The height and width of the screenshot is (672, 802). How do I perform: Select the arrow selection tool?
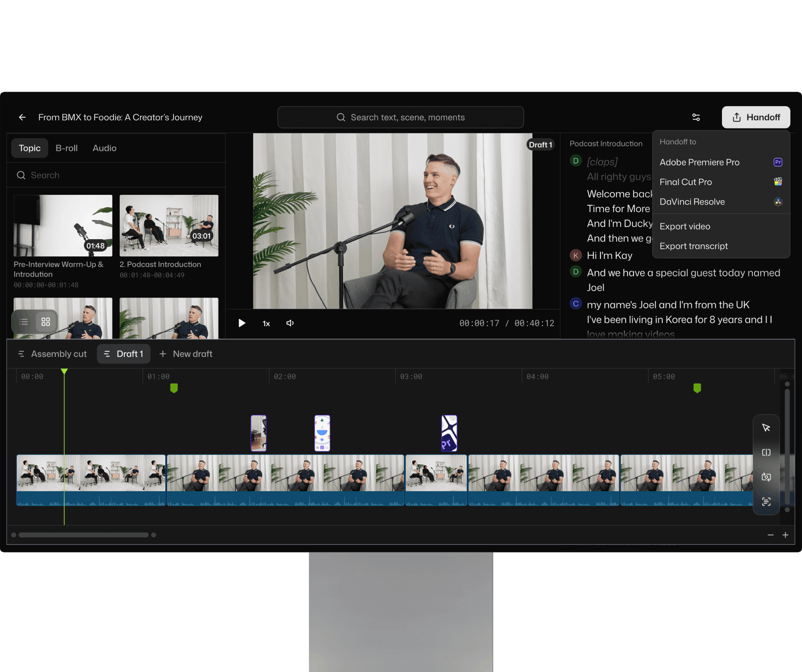[x=766, y=428]
